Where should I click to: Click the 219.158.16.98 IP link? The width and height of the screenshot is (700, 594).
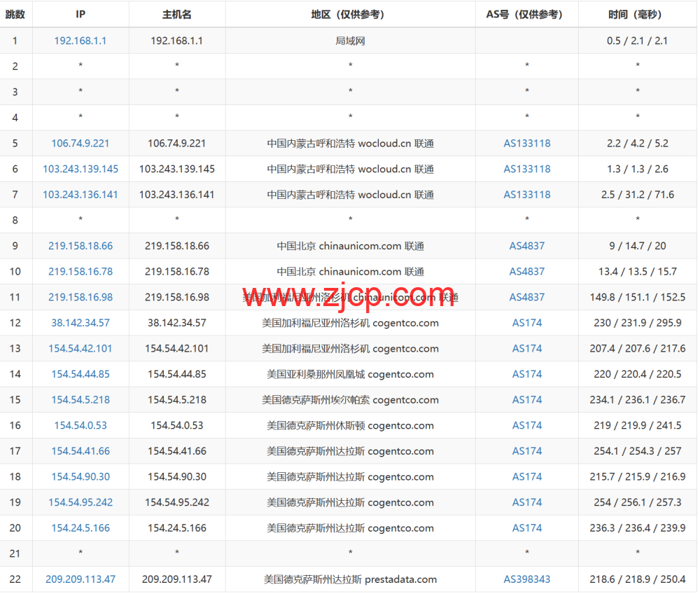80,297
